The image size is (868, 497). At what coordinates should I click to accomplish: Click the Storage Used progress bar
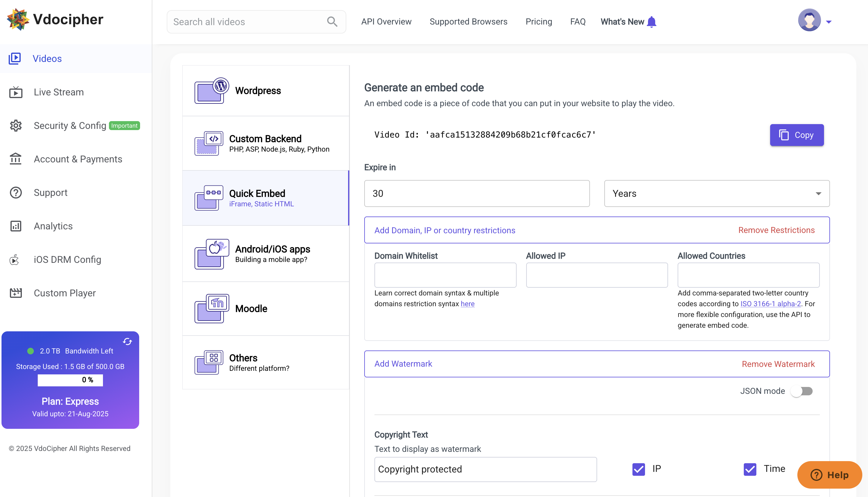tap(70, 380)
